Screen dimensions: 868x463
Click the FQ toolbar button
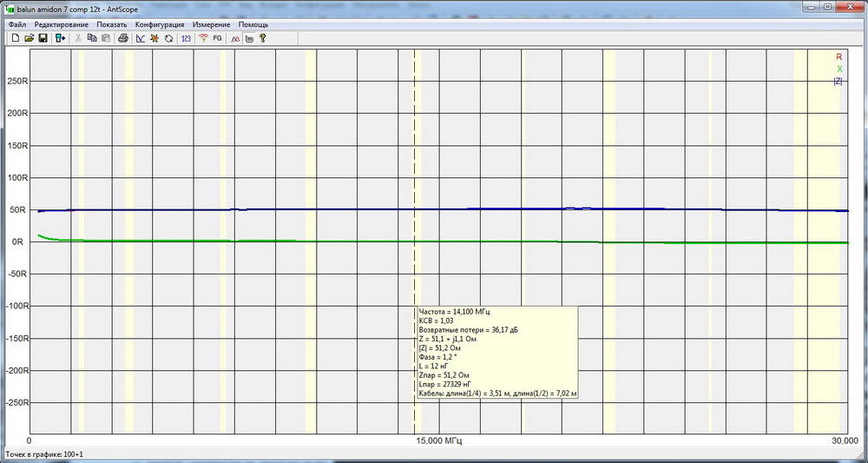click(x=217, y=38)
